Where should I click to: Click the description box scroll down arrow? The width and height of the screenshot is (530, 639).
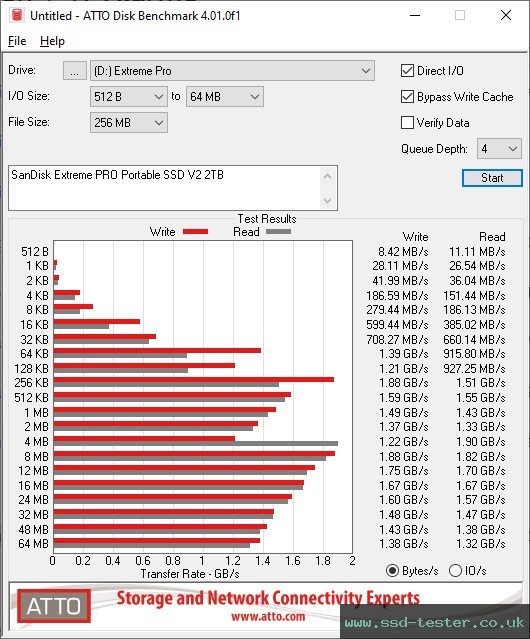click(x=328, y=200)
